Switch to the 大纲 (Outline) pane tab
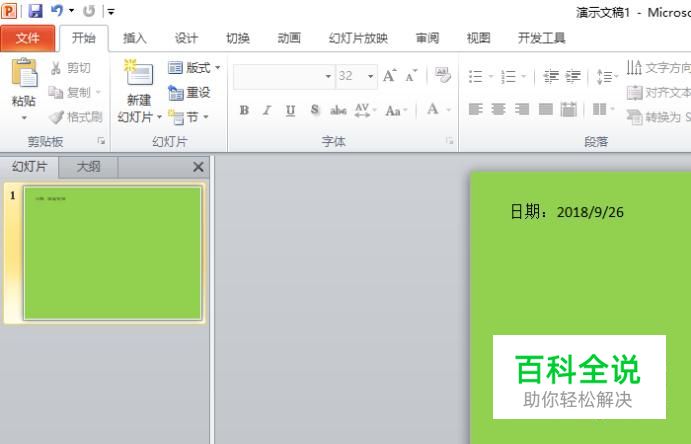 point(88,167)
